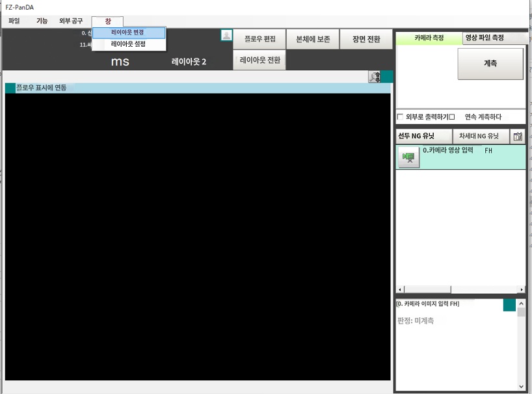Switch to the 카메라 측정 tab
Viewport: 532px width, 394px height.
429,38
